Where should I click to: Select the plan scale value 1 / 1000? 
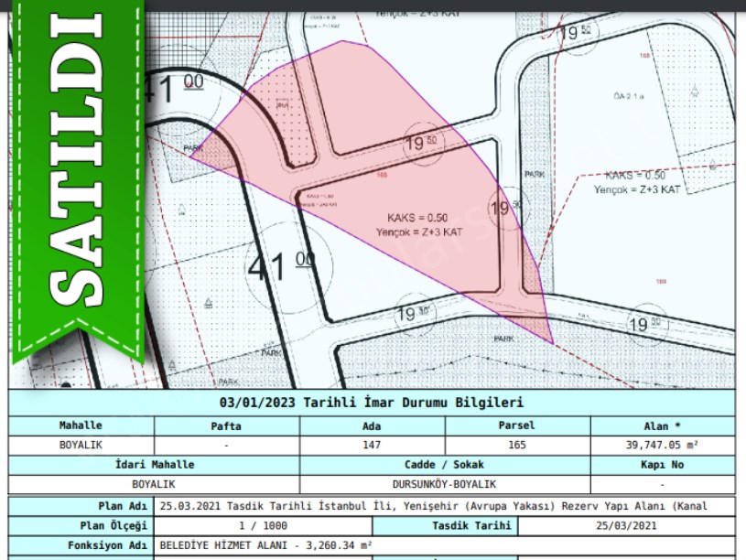click(x=264, y=526)
